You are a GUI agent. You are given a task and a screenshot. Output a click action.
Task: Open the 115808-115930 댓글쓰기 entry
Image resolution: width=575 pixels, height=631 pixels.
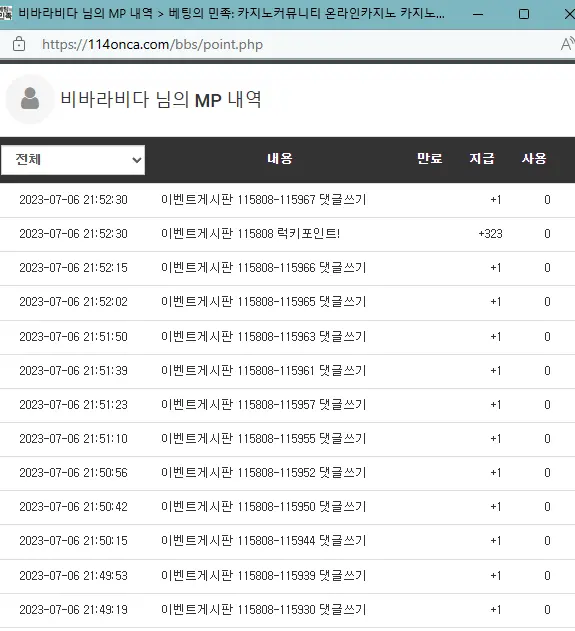[x=264, y=610]
